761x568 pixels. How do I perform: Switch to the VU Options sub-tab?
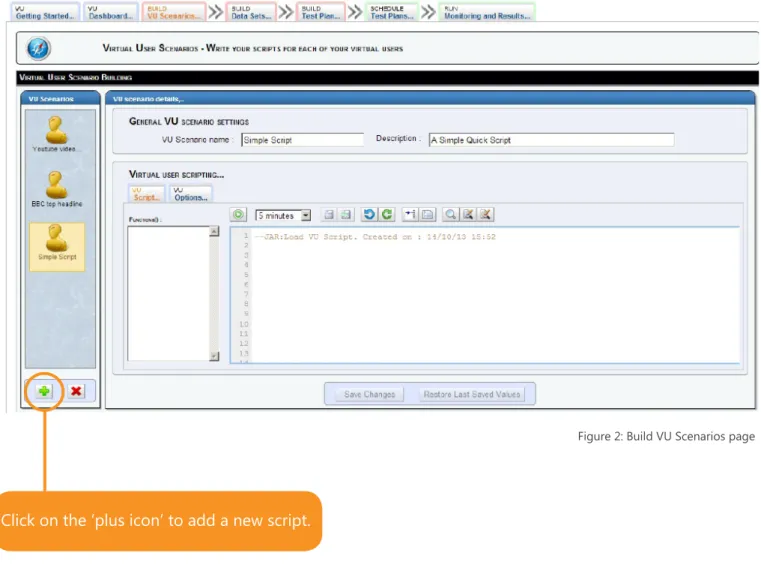(x=191, y=194)
